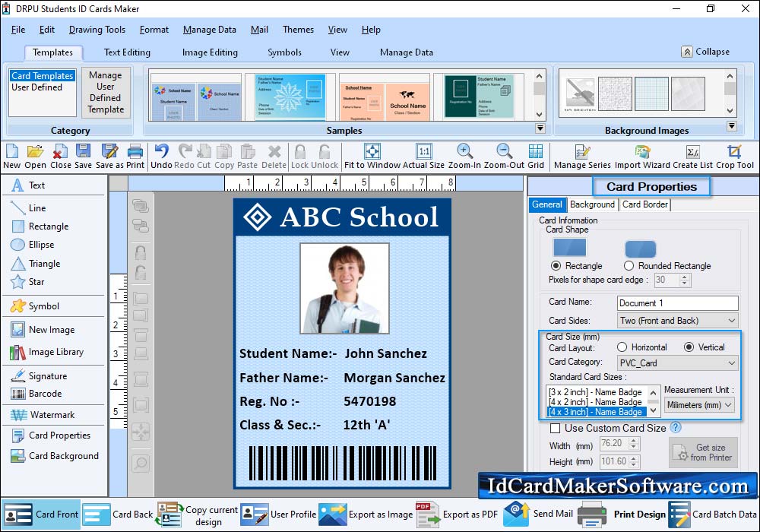Click the Print toolbar icon

(135, 157)
